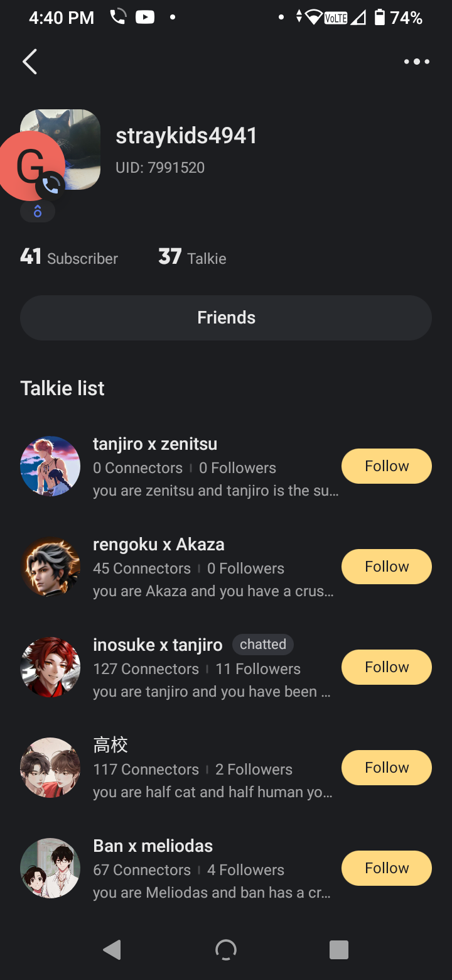452x980 pixels.
Task: Tap the Friends button
Action: pos(226,318)
